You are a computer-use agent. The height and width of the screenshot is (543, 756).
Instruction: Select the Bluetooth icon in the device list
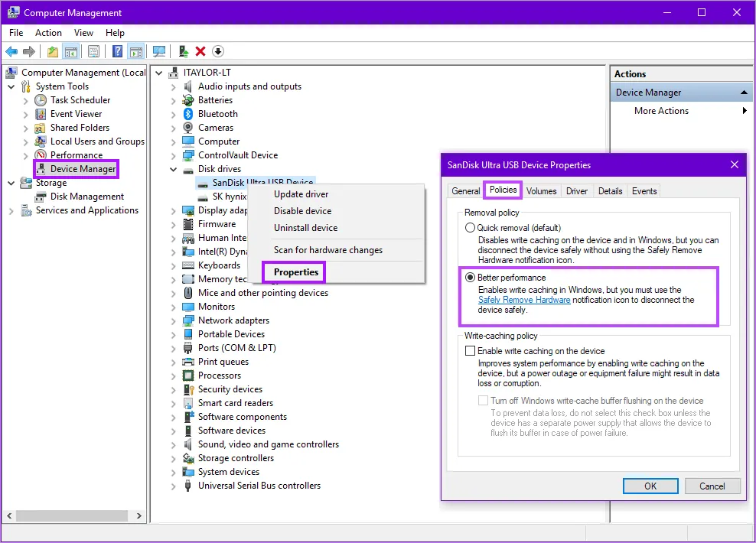coord(188,114)
